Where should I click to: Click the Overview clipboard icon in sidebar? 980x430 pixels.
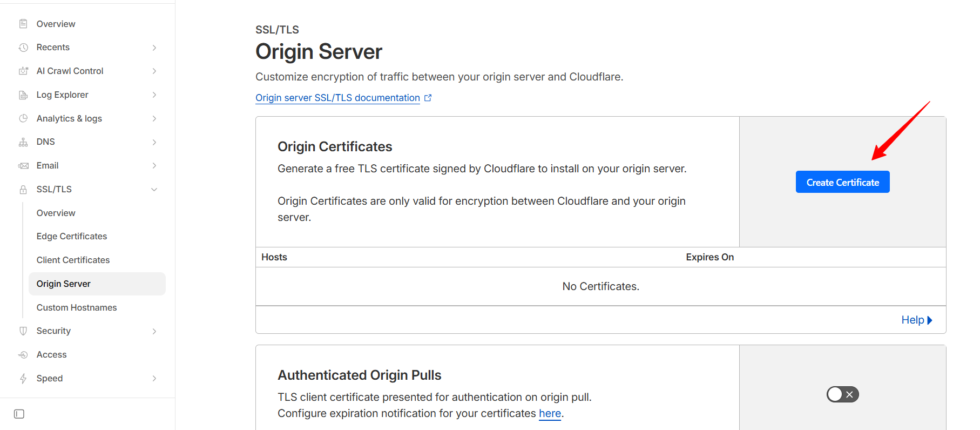click(23, 24)
